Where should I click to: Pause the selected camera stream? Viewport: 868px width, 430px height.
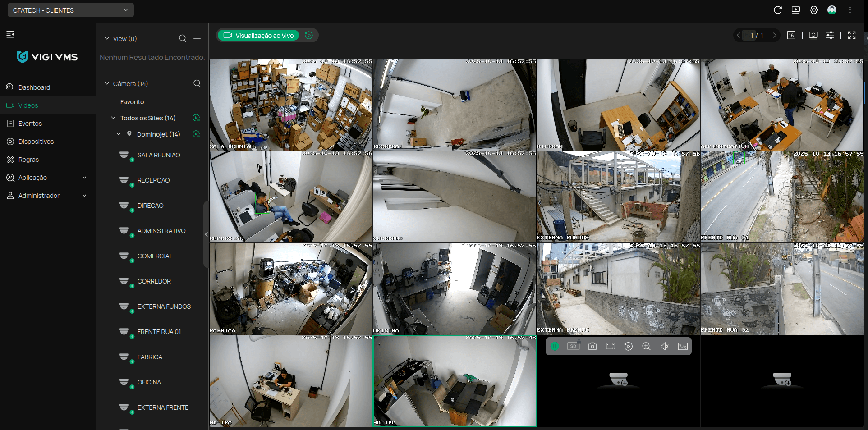point(555,346)
